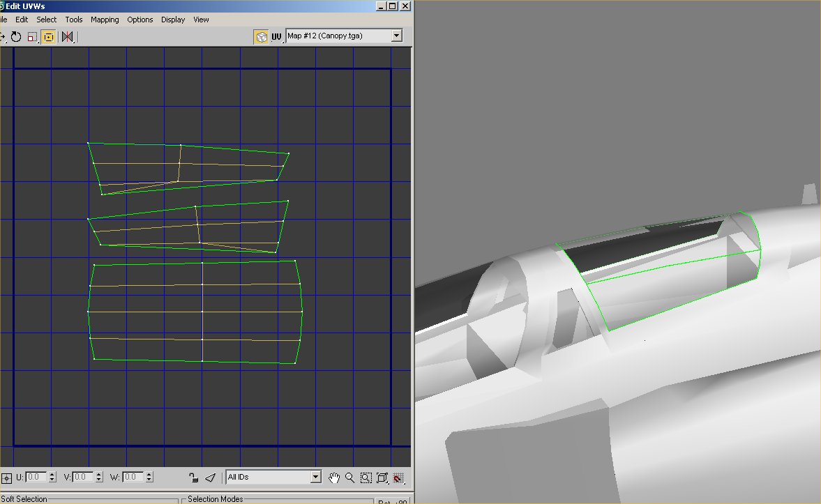821x504 pixels.
Task: Toggle Absolute/Offset mode icon beside U field
Action: [x=7, y=478]
